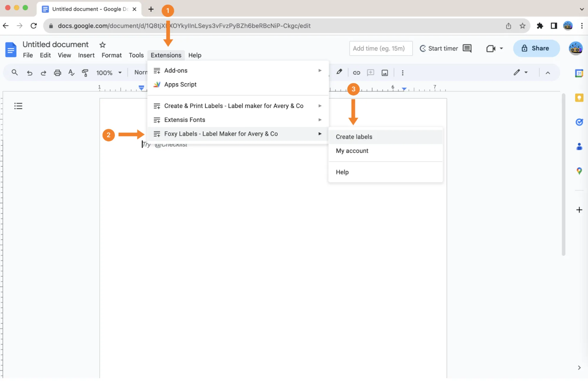Click the Extensions menu
Screen dimensions: 588x382
tap(166, 55)
